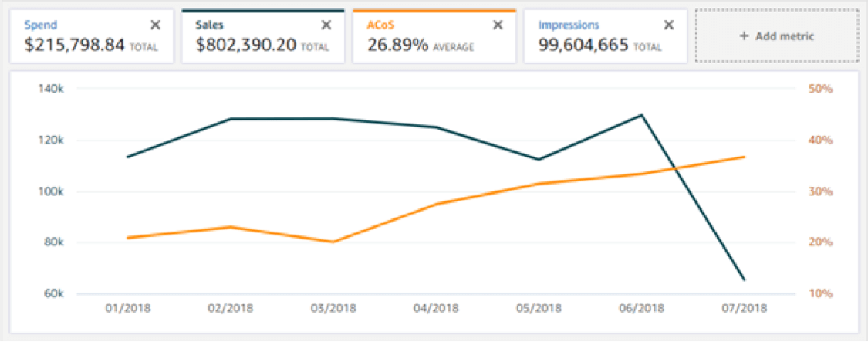This screenshot has width=868, height=342.
Task: Select the Sales metric card
Action: (x=263, y=36)
